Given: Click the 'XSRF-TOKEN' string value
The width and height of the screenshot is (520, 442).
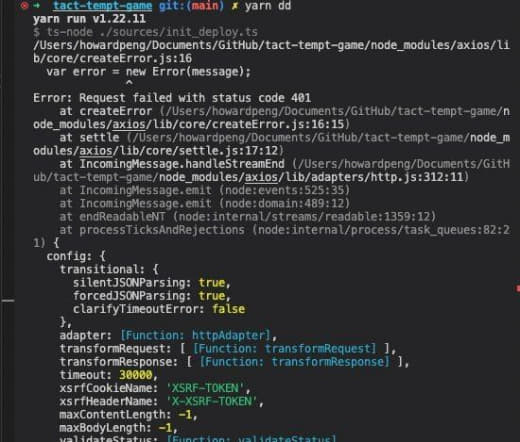Looking at the screenshot, I should pos(205,388).
